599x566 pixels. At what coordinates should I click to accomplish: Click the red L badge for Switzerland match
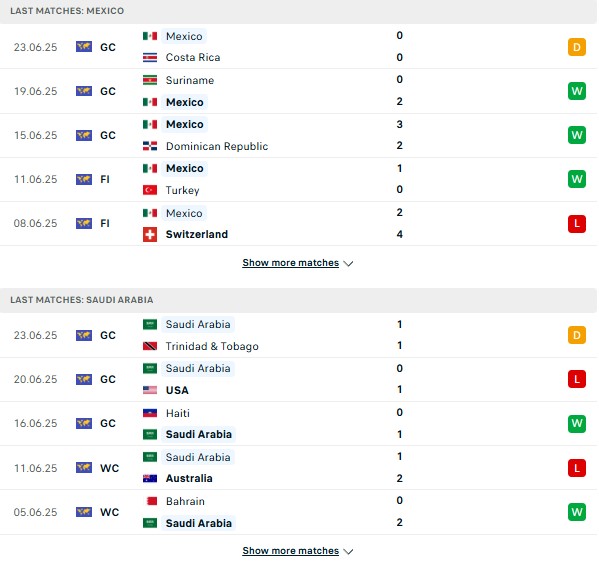pyautogui.click(x=577, y=223)
